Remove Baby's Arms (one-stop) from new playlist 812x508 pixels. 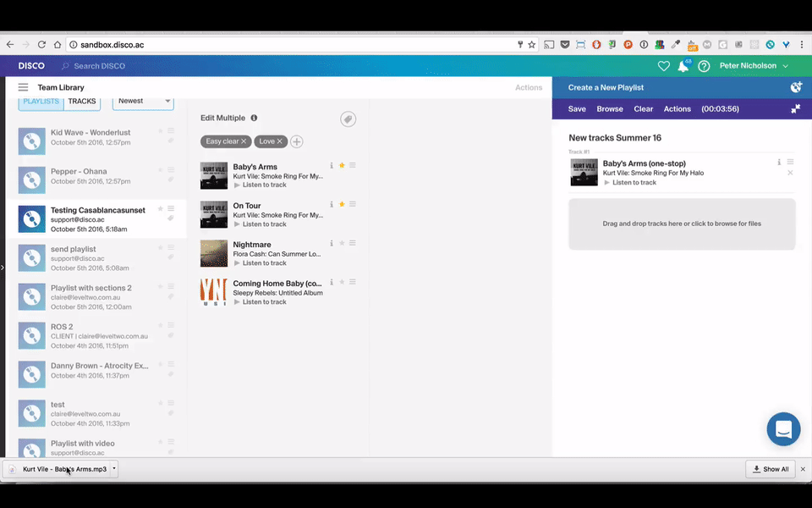tap(790, 173)
